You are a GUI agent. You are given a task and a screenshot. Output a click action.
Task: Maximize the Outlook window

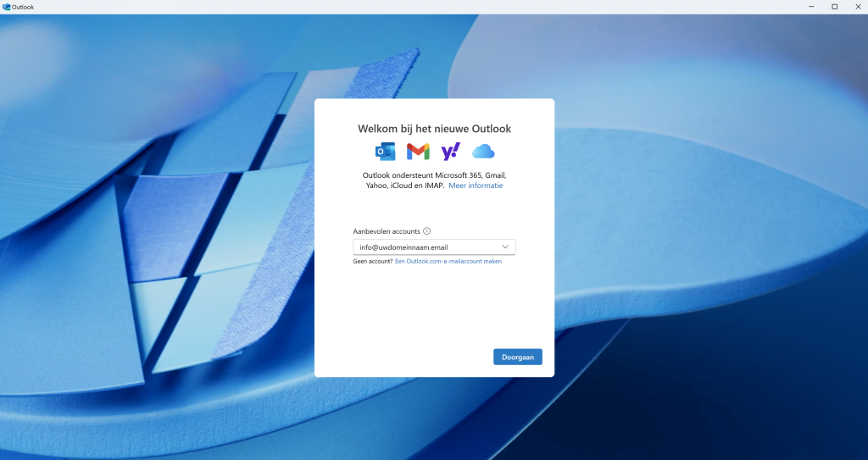(835, 7)
